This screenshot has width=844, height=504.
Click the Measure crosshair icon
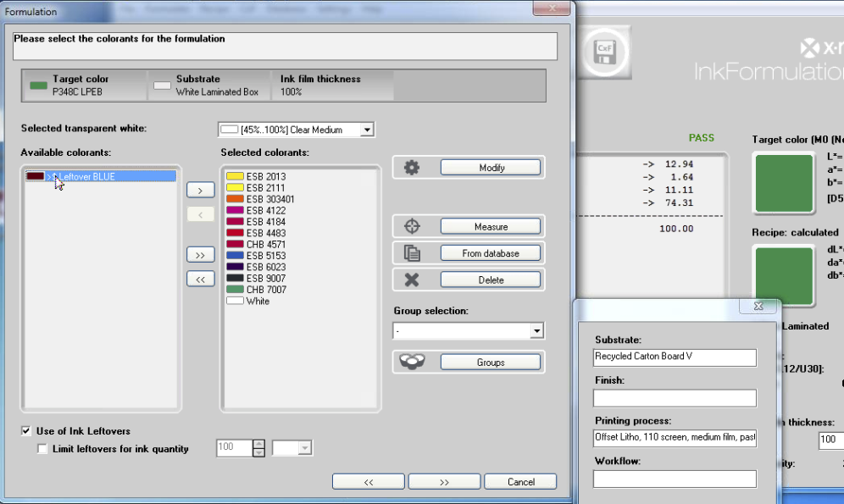412,226
